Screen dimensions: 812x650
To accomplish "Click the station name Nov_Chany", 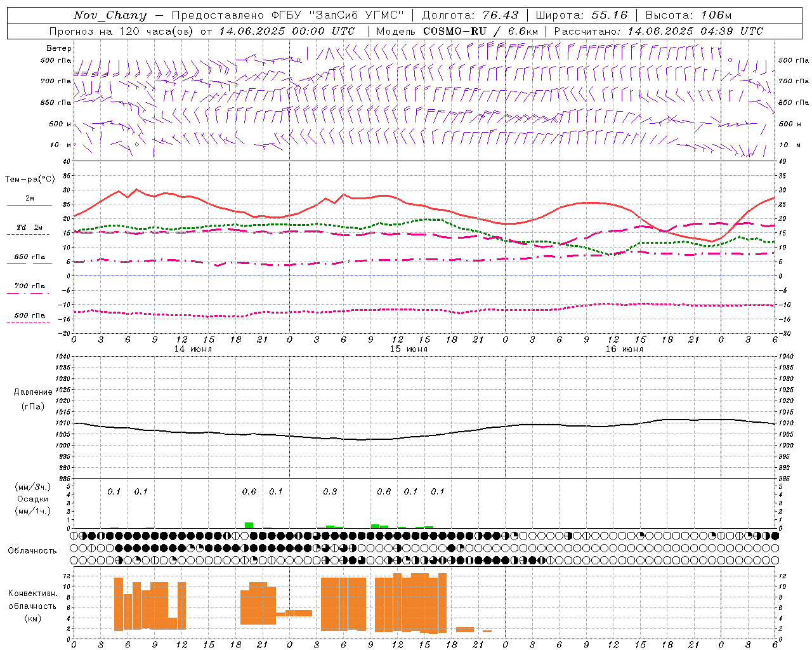I will coord(110,15).
